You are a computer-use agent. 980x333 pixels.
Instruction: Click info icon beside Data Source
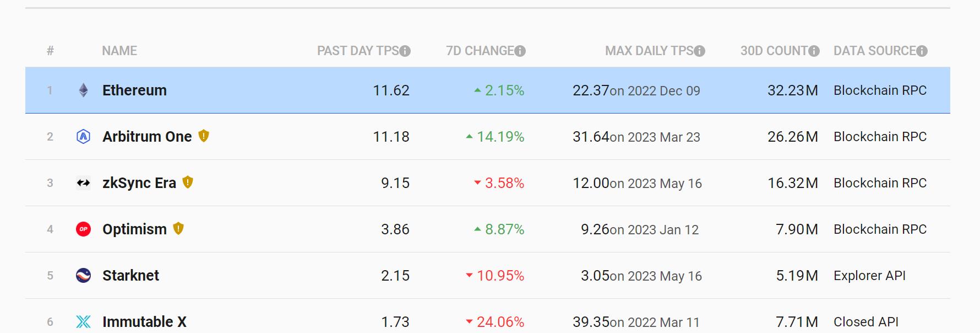[x=922, y=51]
